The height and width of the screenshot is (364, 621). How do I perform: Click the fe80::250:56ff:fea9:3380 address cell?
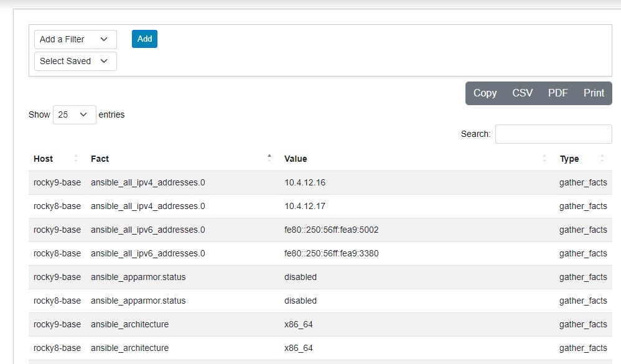click(331, 253)
